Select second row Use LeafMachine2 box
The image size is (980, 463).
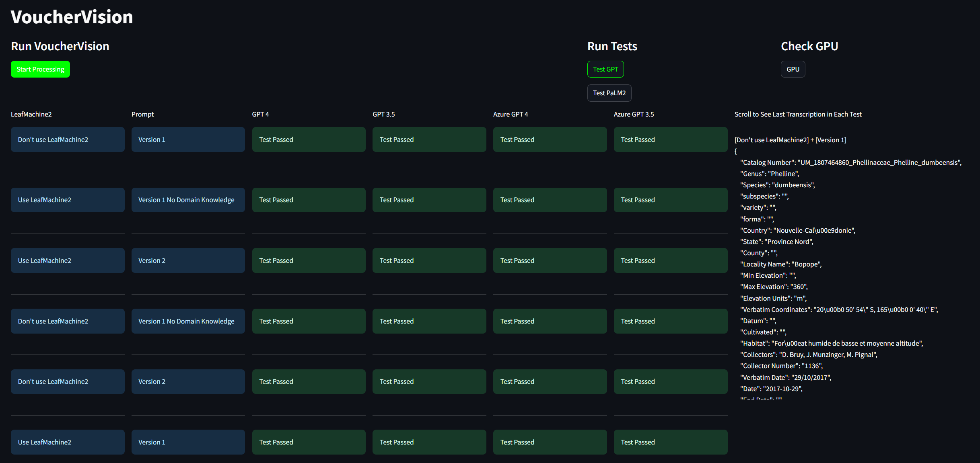68,200
